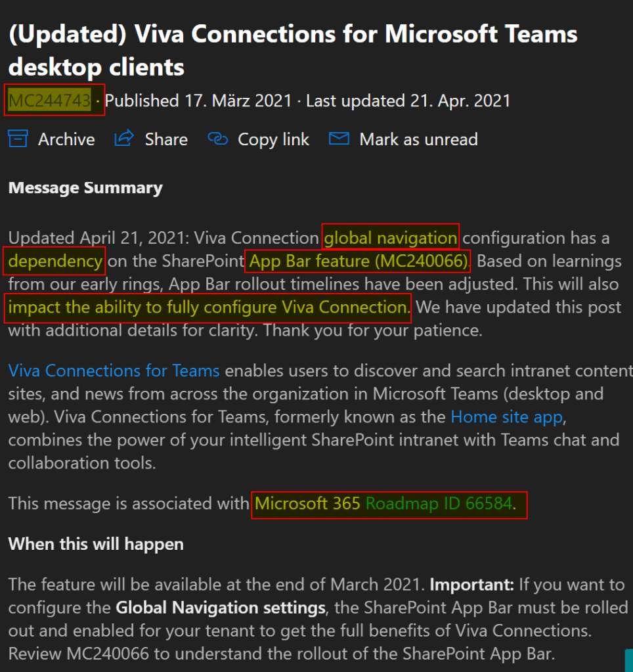Click the bold Global Navigation settings text
The width and height of the screenshot is (633, 672).
point(220,608)
